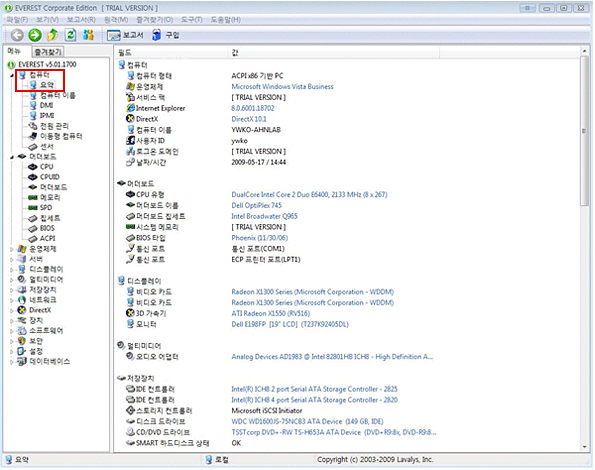Viewport: 595px width, 470px height.
Task: Click the 보안 shield tree icon
Action: coord(22,341)
